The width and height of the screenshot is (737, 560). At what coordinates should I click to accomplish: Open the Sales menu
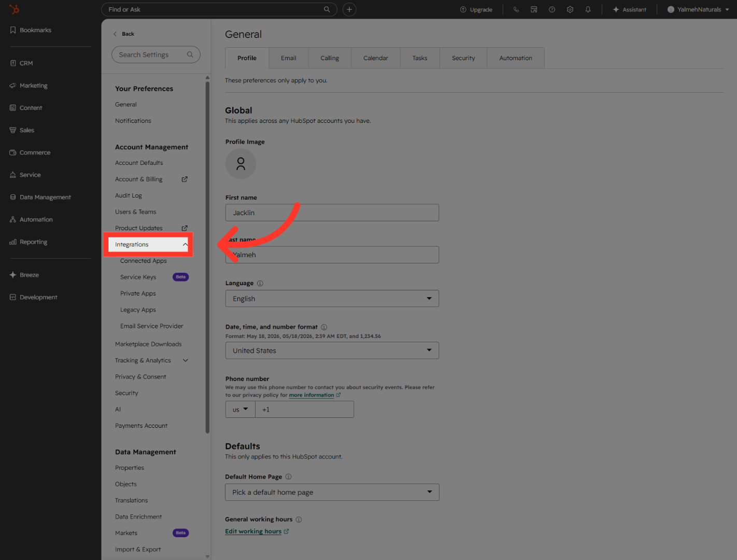[22, 130]
